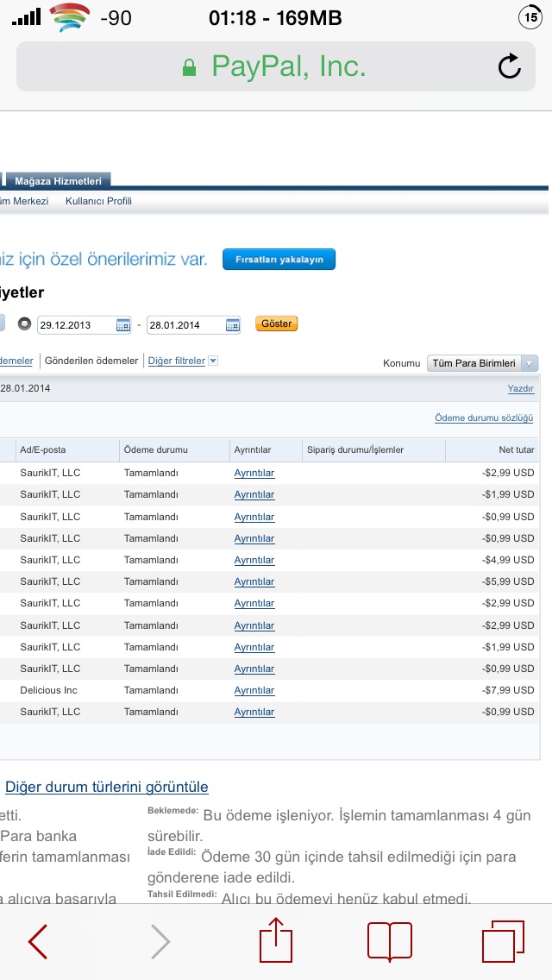The image size is (552, 980).
Task: Open the Safari share sheet icon
Action: 276,939
